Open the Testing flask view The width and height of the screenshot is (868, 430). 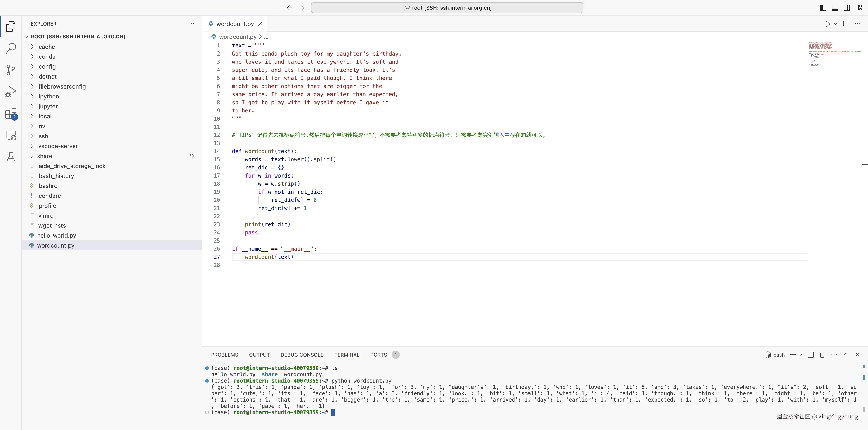point(11,157)
